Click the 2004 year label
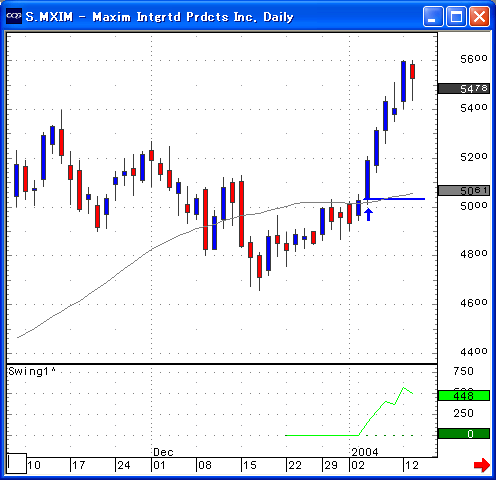This screenshot has width=496, height=480. pos(365,452)
